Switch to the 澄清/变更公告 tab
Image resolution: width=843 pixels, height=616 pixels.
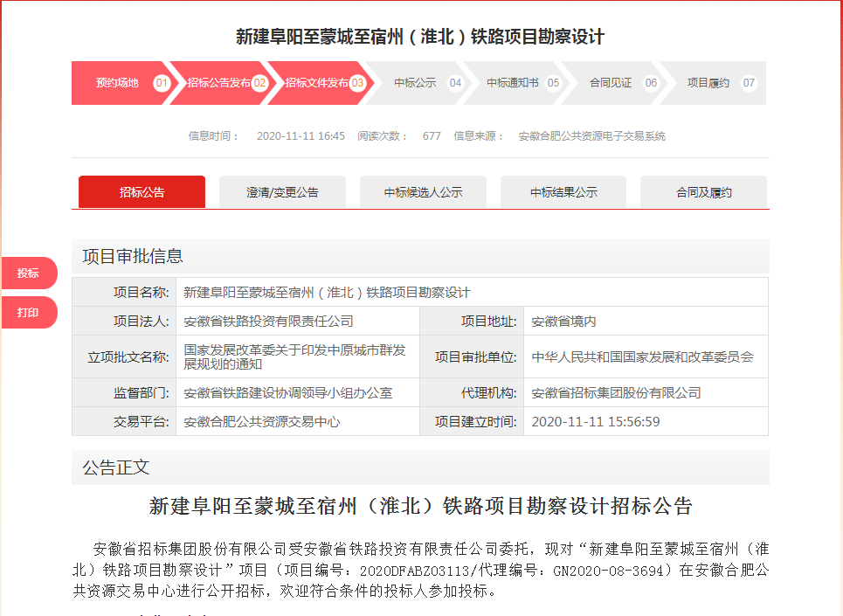(x=282, y=192)
